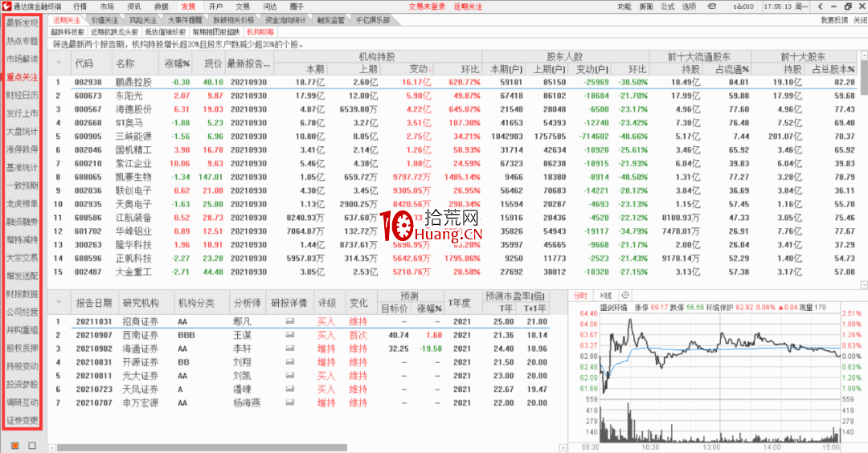Switch to the 价值关注 tab
868x453 pixels.
pyautogui.click(x=105, y=20)
